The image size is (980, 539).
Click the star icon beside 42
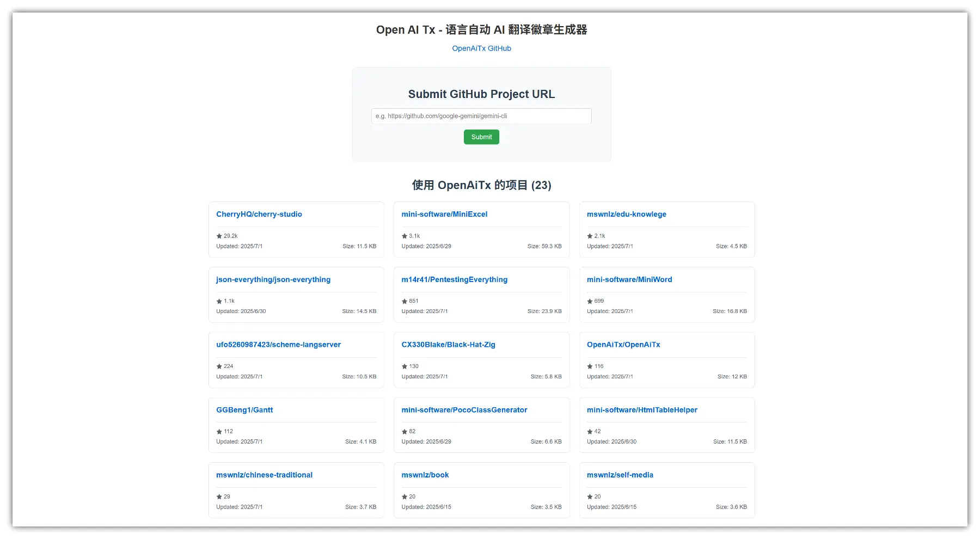(x=590, y=432)
